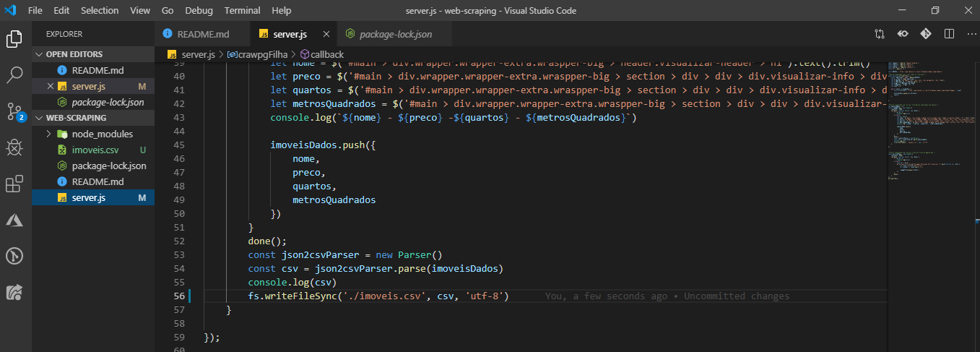The height and width of the screenshot is (352, 980).
Task: Open package-lock.json from Open Editors list
Action: pos(92,102)
